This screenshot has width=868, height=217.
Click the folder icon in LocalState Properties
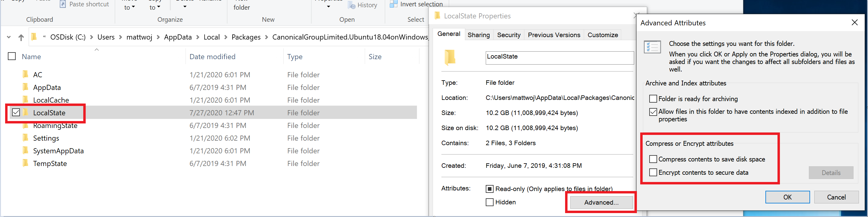[x=450, y=57]
